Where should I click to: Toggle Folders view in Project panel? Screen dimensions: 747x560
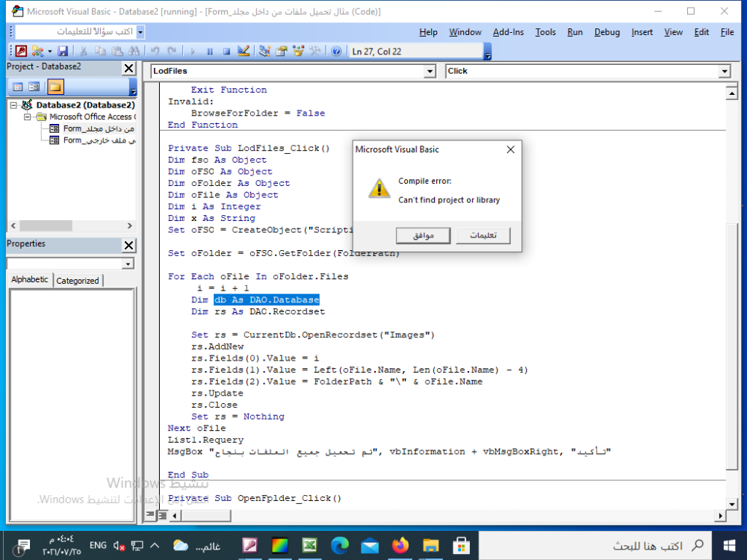(x=55, y=87)
